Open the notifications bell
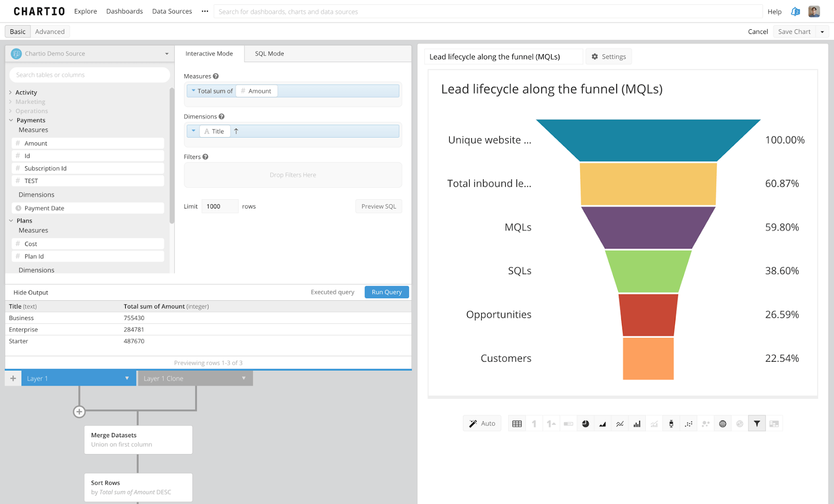The width and height of the screenshot is (834, 504). click(794, 11)
